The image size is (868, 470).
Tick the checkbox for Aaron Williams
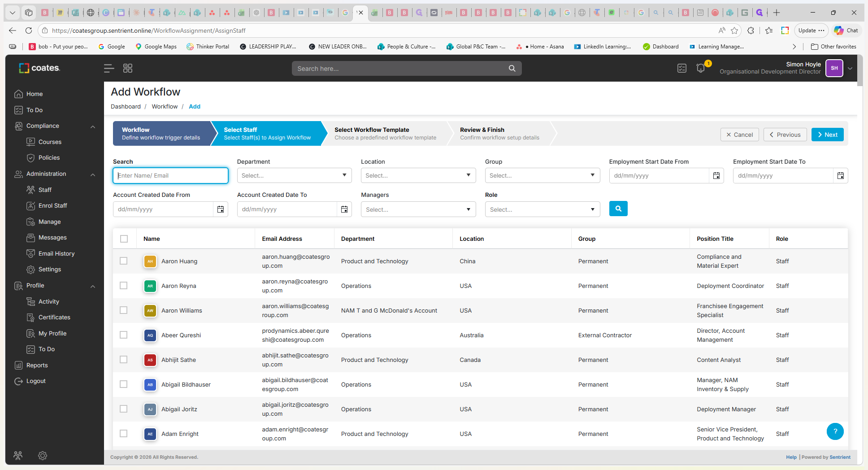[124, 310]
